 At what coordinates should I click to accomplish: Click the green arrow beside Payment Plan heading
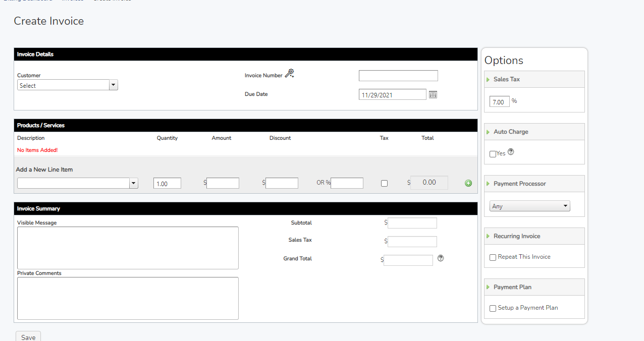488,288
